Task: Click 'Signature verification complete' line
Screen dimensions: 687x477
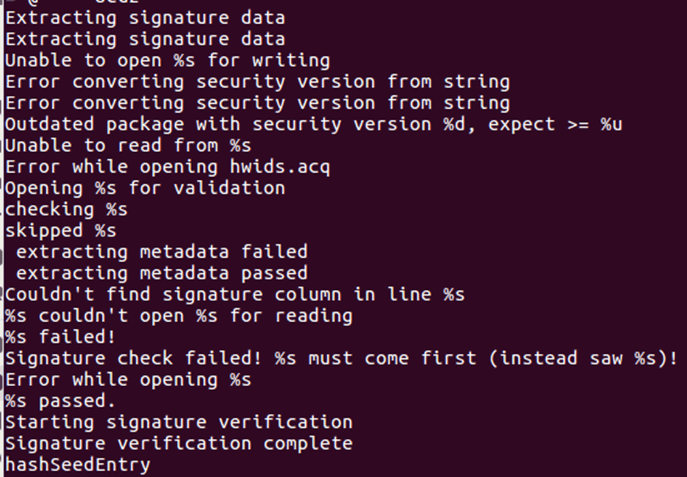Action: point(179,443)
